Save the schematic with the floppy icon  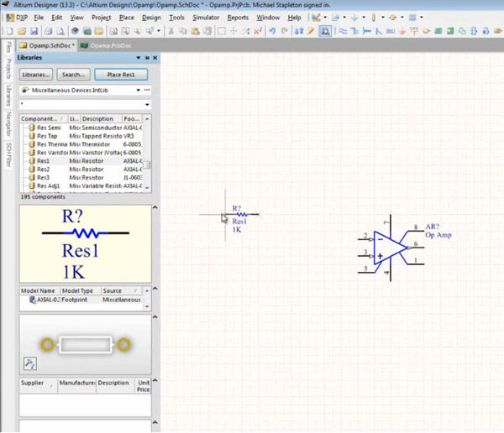(34, 31)
